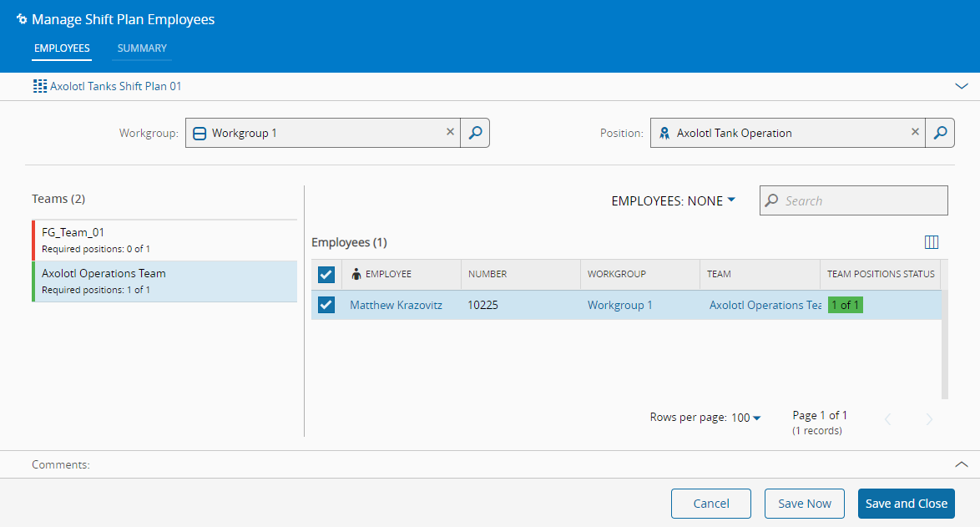Toggle the select-all employees header checkbox
The height and width of the screenshot is (527, 980).
(326, 274)
